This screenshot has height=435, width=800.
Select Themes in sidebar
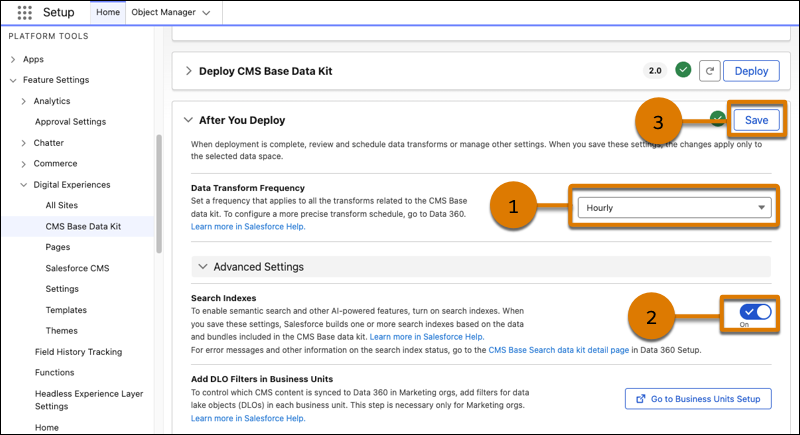coord(61,331)
